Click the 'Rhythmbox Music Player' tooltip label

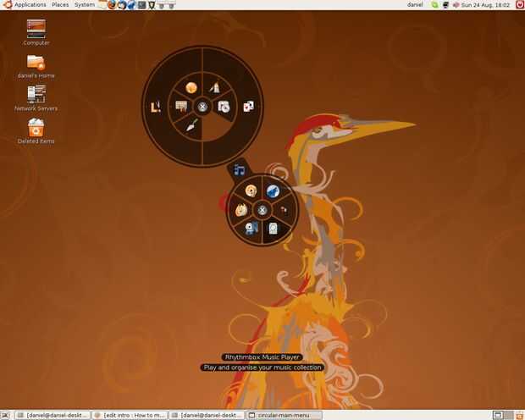[x=262, y=357]
